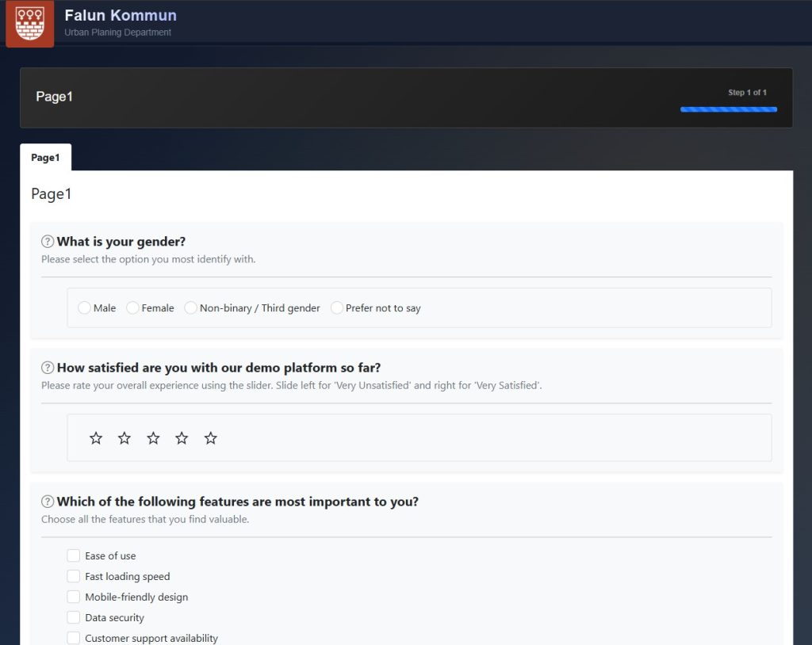Switch to the Page1 tab
This screenshot has height=645, width=812.
click(45, 157)
